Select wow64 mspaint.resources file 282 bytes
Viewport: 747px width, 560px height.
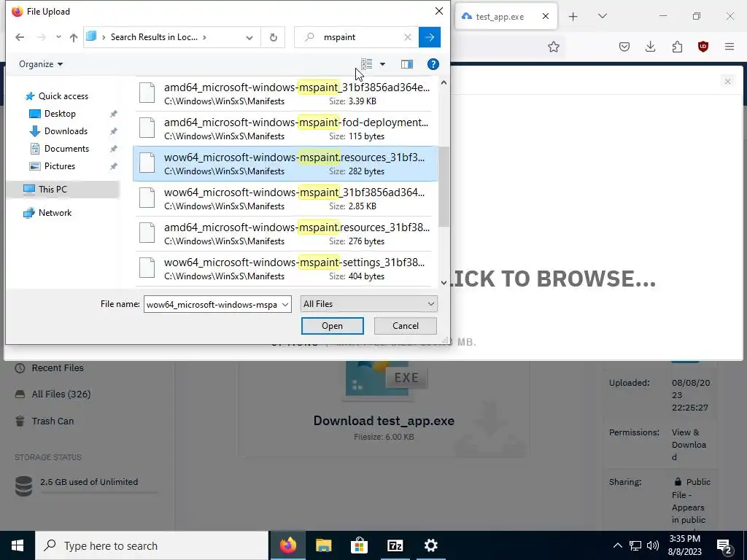[x=285, y=164]
